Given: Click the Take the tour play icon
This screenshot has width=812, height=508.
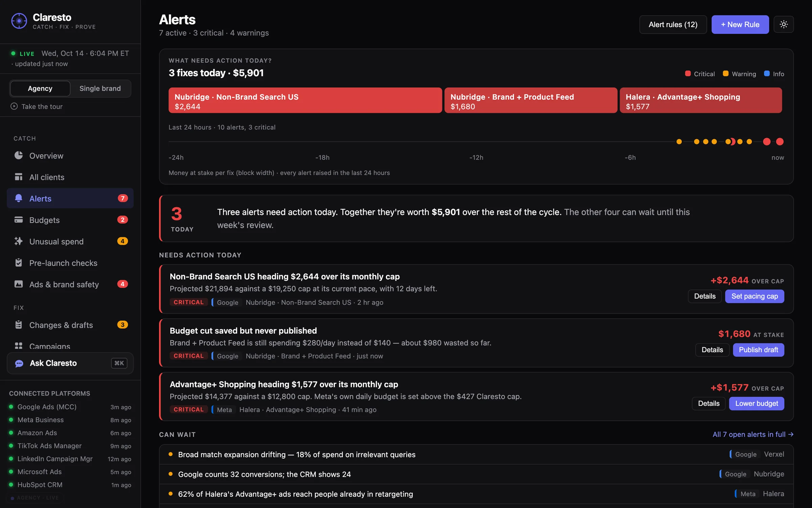Looking at the screenshot, I should pos(14,106).
